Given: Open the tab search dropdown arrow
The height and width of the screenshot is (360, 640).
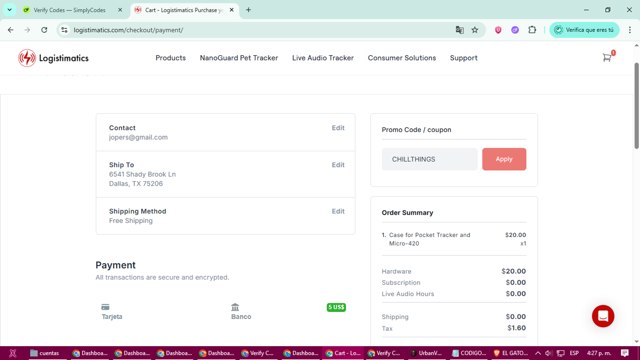Looking at the screenshot, I should [9, 10].
